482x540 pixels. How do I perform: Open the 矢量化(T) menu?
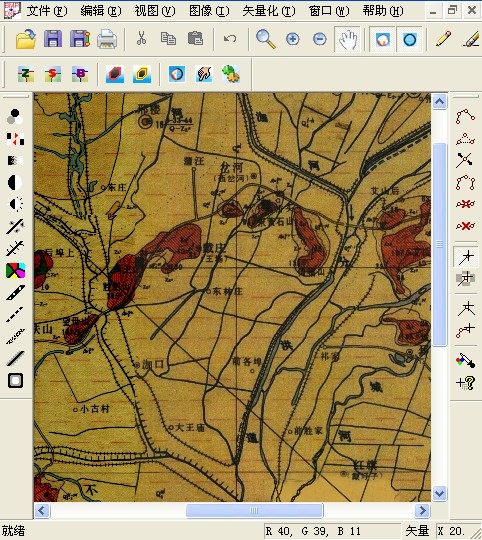coord(269,11)
